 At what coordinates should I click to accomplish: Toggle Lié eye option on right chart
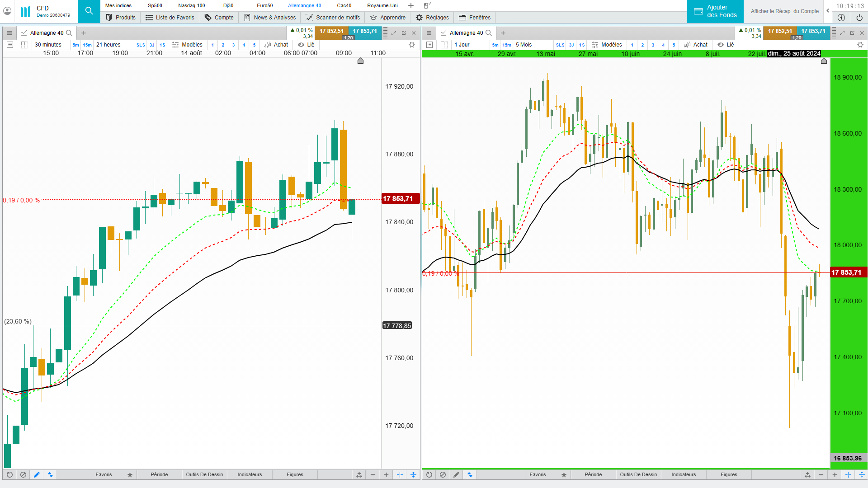tap(726, 45)
